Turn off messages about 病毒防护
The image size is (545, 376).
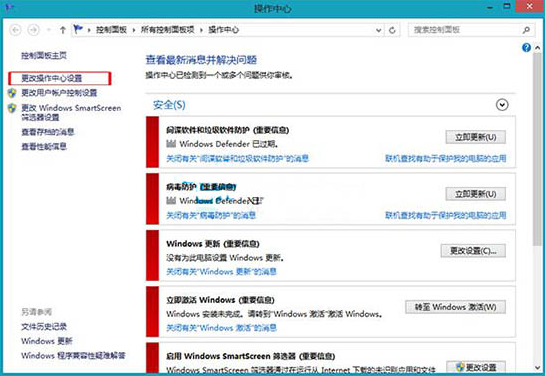[x=211, y=215]
